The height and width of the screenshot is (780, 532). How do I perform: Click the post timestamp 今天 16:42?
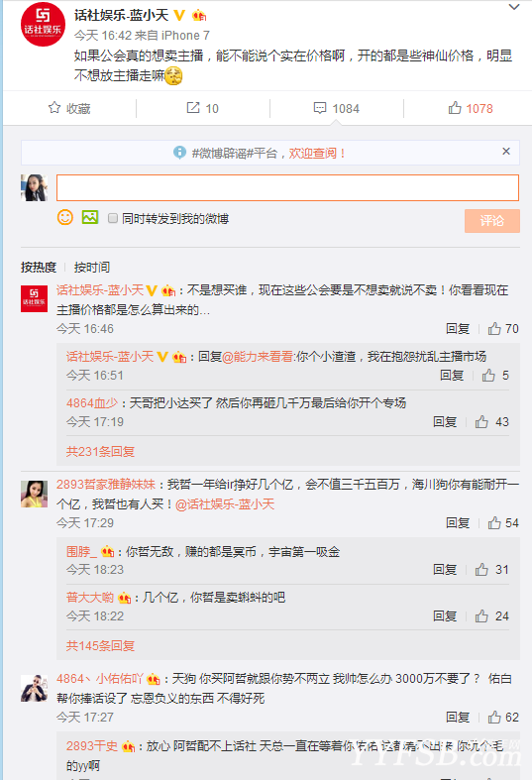click(103, 36)
